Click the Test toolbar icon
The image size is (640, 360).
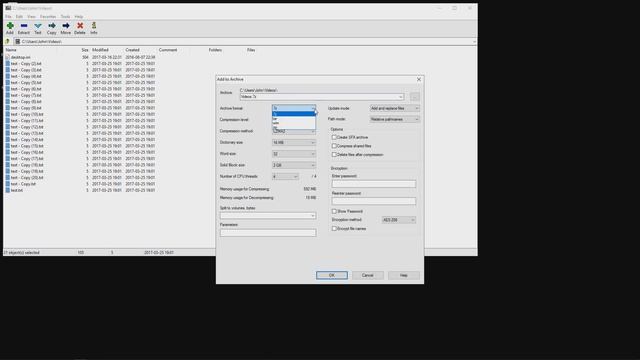[x=38, y=26]
